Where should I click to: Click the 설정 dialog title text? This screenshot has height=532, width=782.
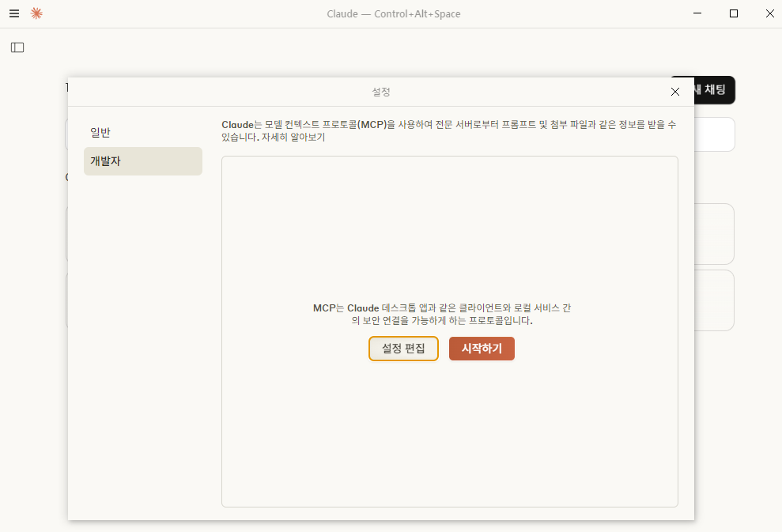pyautogui.click(x=381, y=92)
